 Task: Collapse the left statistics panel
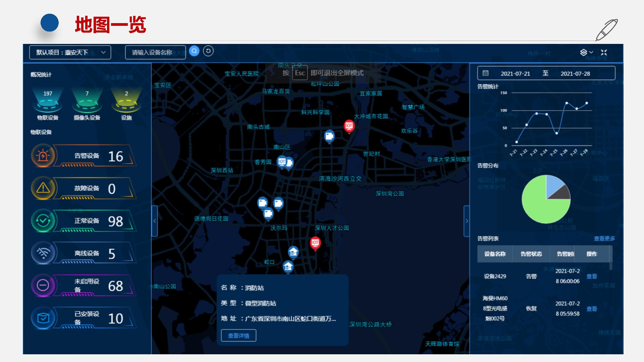click(155, 221)
